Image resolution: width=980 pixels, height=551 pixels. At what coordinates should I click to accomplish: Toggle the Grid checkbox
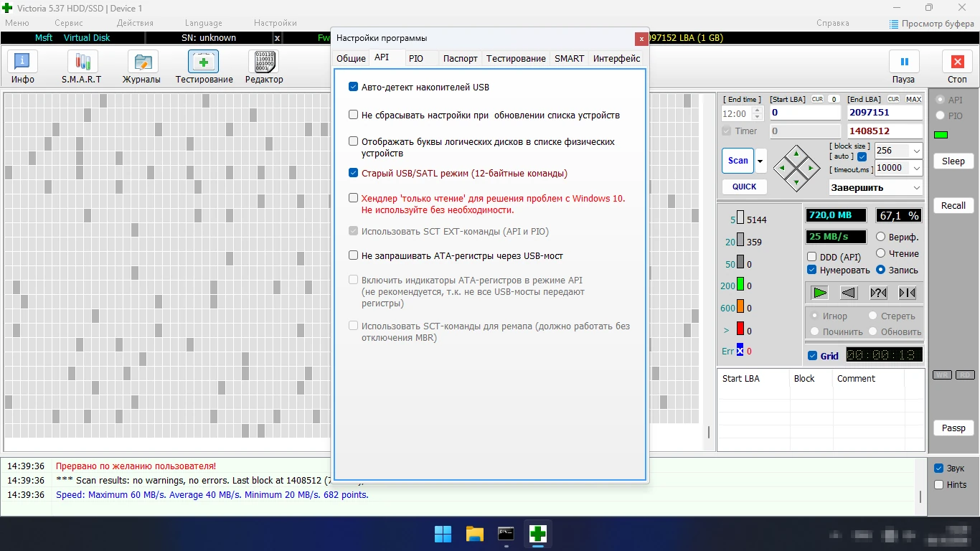812,356
